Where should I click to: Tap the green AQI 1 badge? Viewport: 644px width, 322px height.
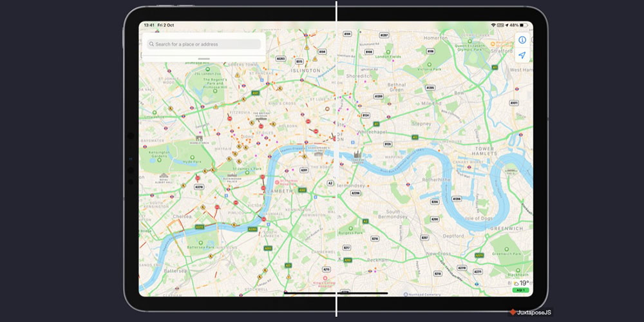521,290
